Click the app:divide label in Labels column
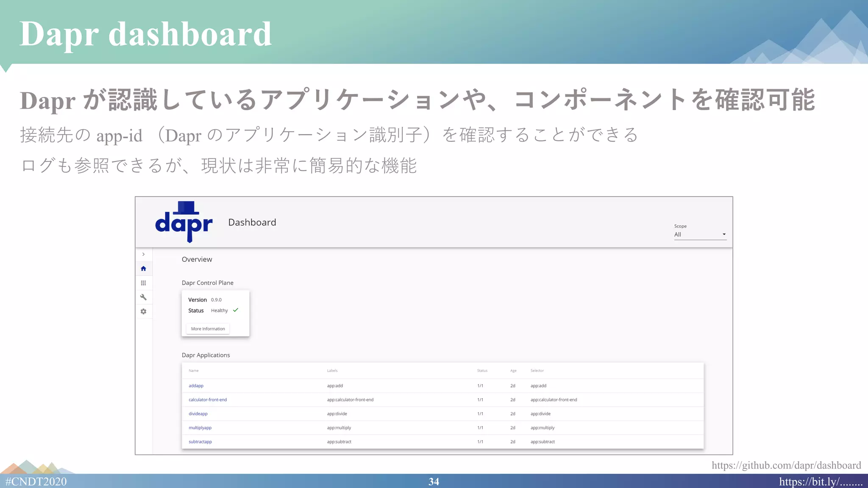The height and width of the screenshot is (488, 868). coord(337,414)
